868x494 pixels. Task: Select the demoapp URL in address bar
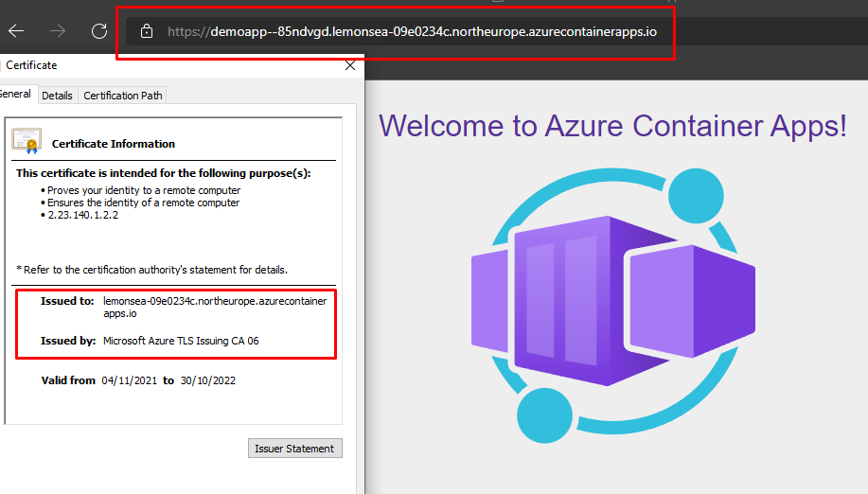(x=412, y=31)
